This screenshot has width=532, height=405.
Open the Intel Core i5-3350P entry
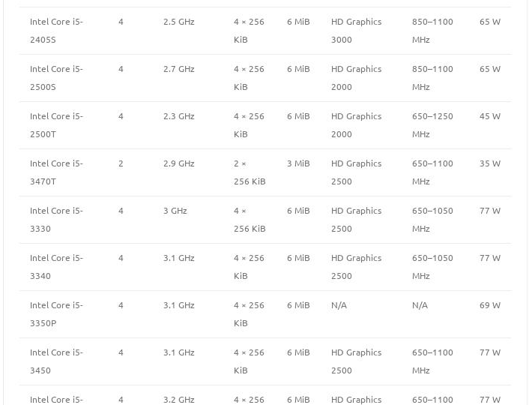pos(56,314)
